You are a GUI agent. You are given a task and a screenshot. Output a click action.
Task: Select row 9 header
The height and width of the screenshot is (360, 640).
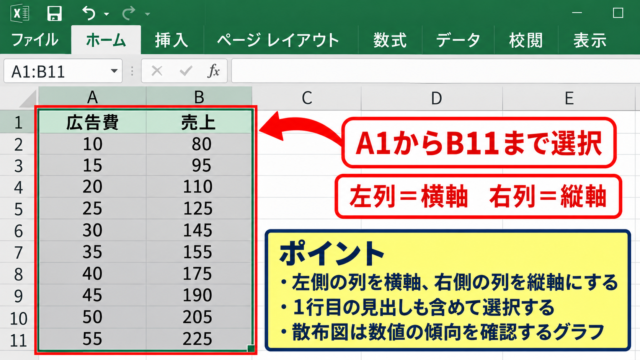coord(19,296)
